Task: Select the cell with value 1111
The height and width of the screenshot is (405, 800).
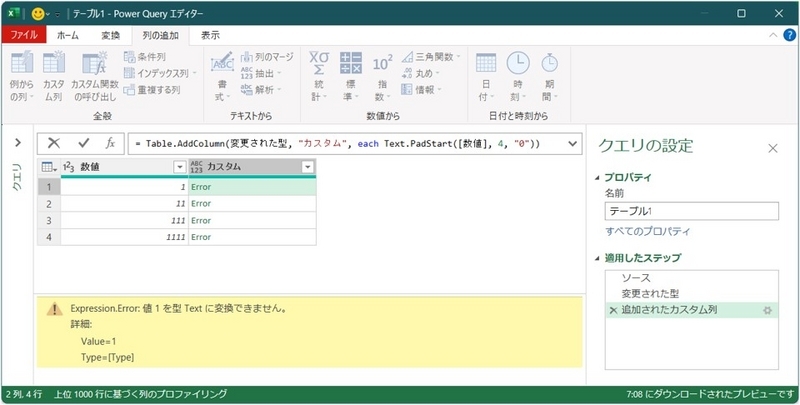Action: click(x=124, y=237)
